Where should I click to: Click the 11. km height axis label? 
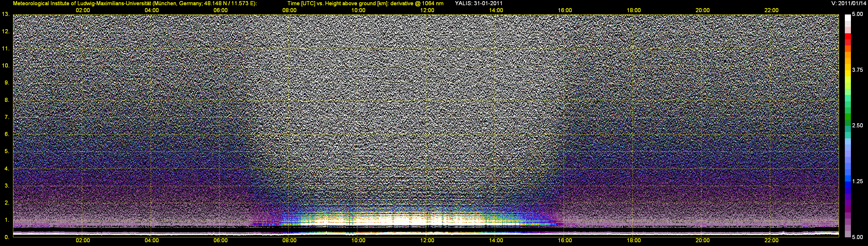[x=6, y=49]
